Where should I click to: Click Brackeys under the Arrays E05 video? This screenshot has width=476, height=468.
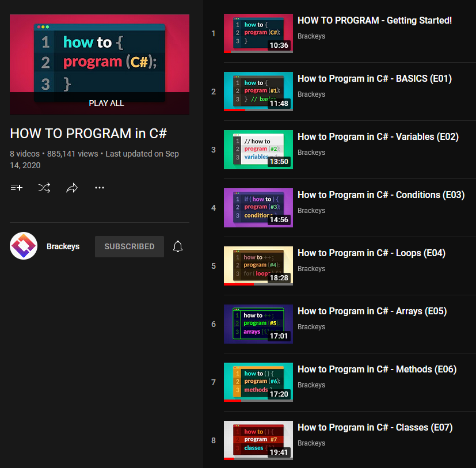click(311, 327)
